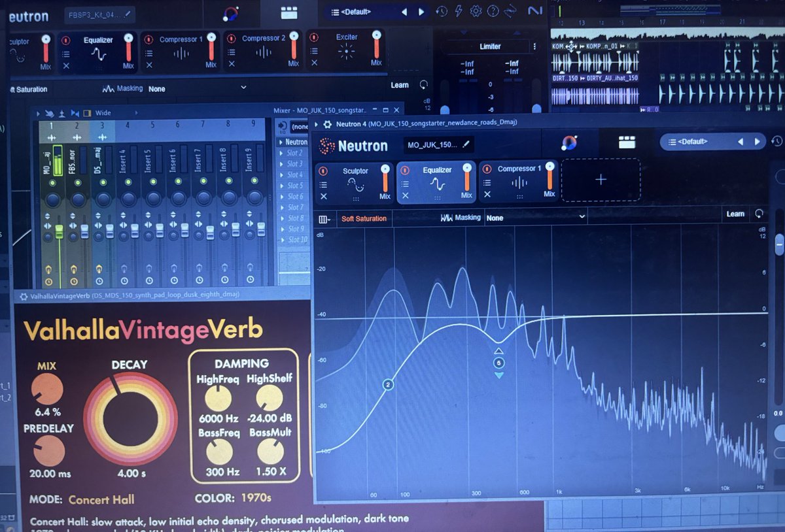
Task: Click Valhalla MIX knob at 6.4 %
Action: click(47, 390)
